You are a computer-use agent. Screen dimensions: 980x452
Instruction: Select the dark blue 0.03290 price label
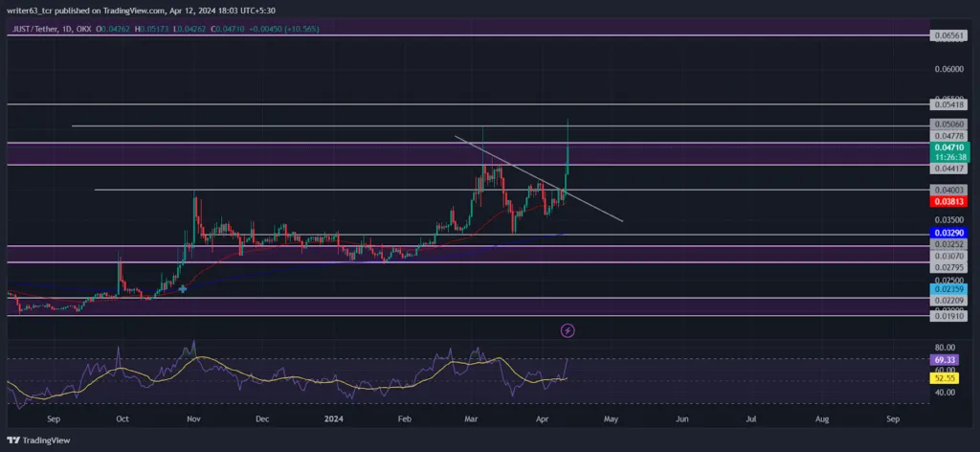949,233
